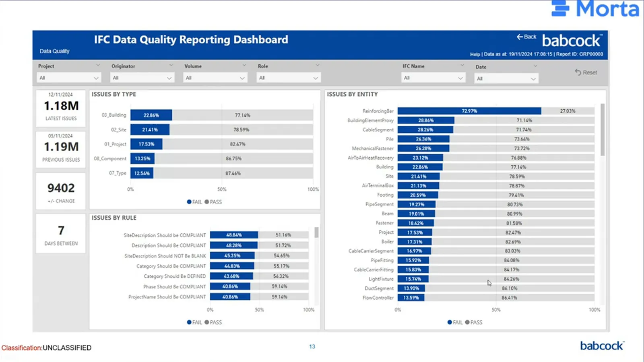Click 'ProjectName Should Be COMPLIANT' label

(167, 297)
